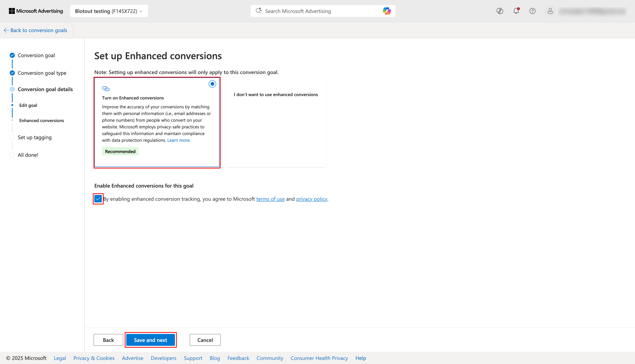Click the Microsoft Advertising logo
This screenshot has width=635, height=364.
click(x=36, y=11)
